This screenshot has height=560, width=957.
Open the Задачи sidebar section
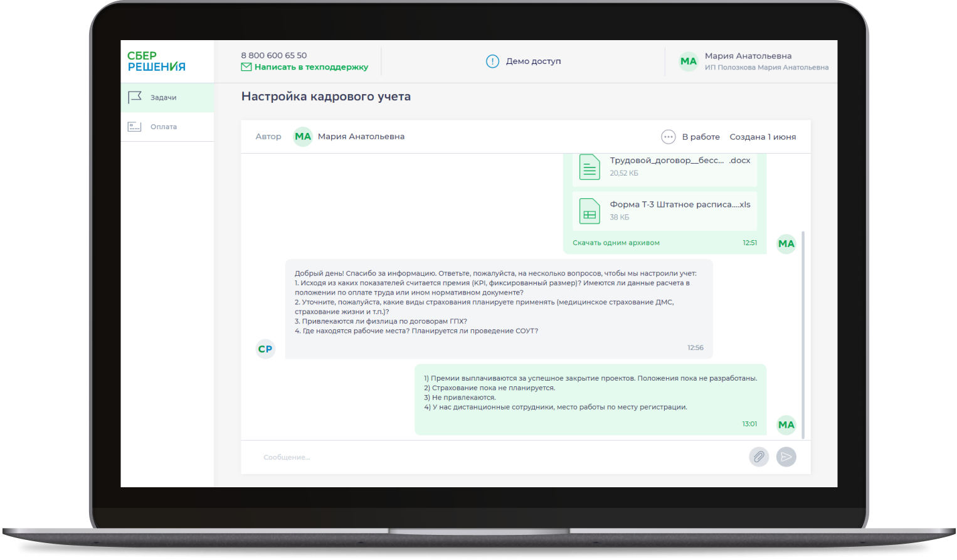point(164,98)
